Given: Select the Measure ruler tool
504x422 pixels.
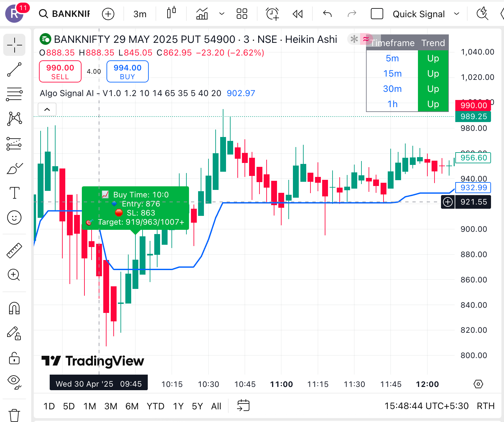Looking at the screenshot, I should pyautogui.click(x=14, y=250).
